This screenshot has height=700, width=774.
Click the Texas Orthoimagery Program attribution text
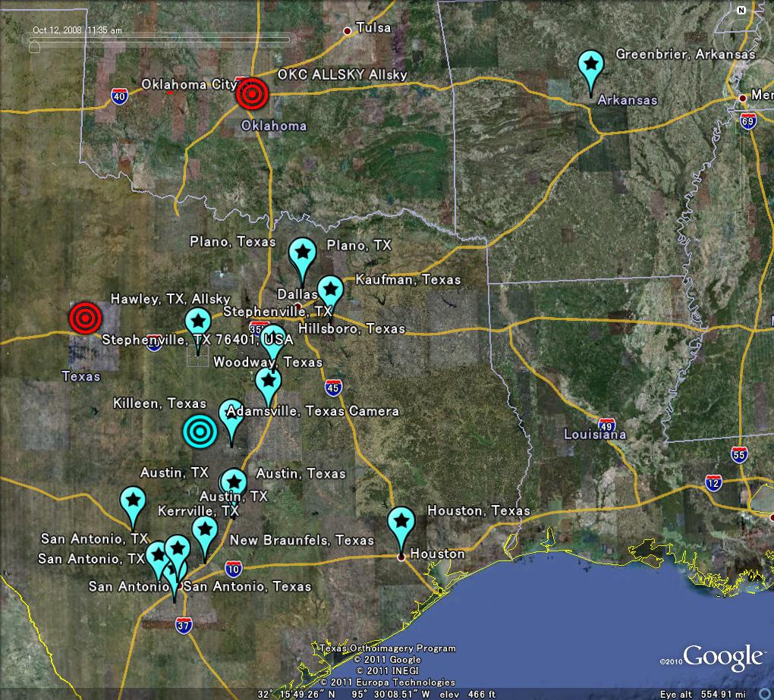[x=388, y=648]
